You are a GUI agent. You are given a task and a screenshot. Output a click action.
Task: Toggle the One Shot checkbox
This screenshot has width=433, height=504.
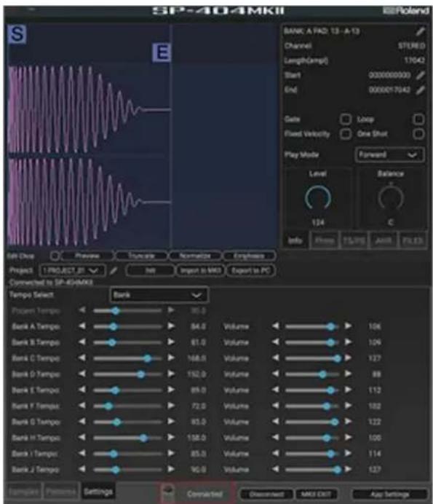(418, 134)
